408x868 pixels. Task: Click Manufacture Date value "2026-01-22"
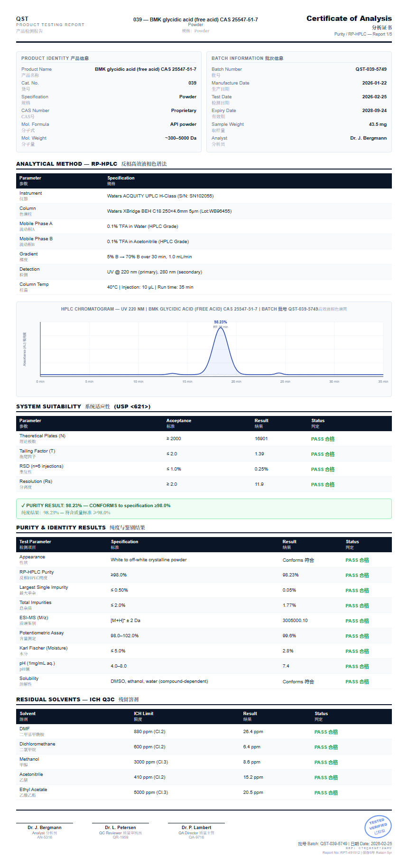(374, 83)
